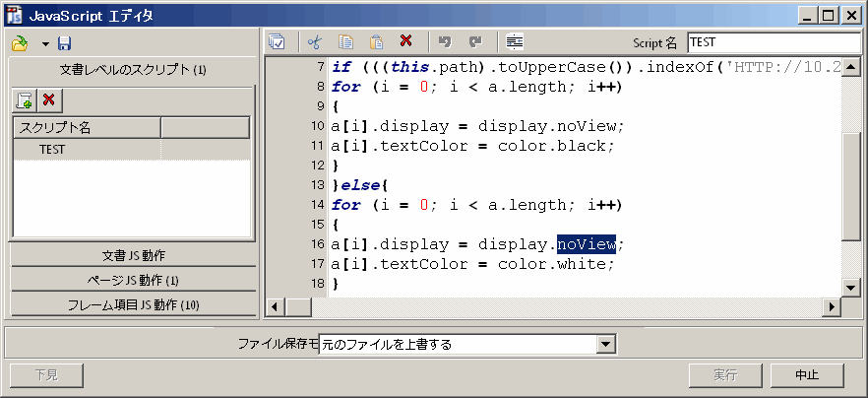Click the for keyword on line 8
The height and width of the screenshot is (398, 868).
click(x=346, y=87)
